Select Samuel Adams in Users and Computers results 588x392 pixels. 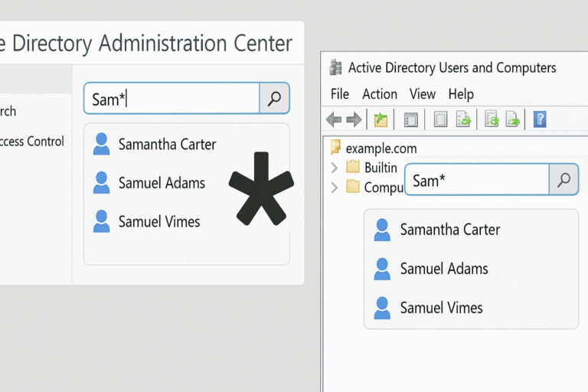point(444,269)
